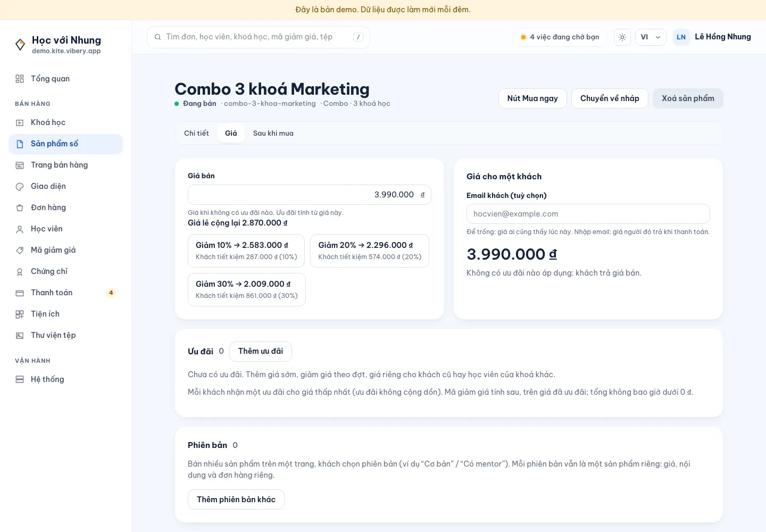This screenshot has height=532, width=766.
Task: Click the Tổng quan dashboard icon
Action: click(20, 79)
